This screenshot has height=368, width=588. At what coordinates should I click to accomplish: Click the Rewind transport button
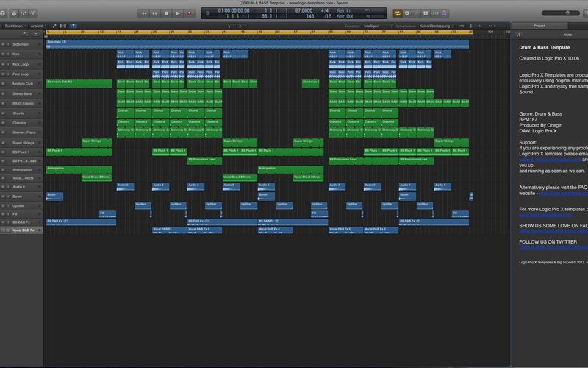point(143,13)
